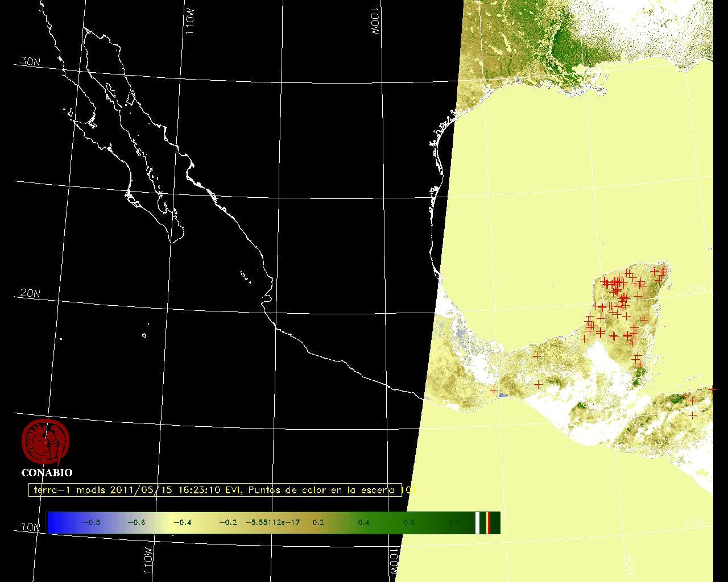Screen dimensions: 728x582
Task: Click the -5.55112e-17 value on the color scale
Action: point(272,522)
